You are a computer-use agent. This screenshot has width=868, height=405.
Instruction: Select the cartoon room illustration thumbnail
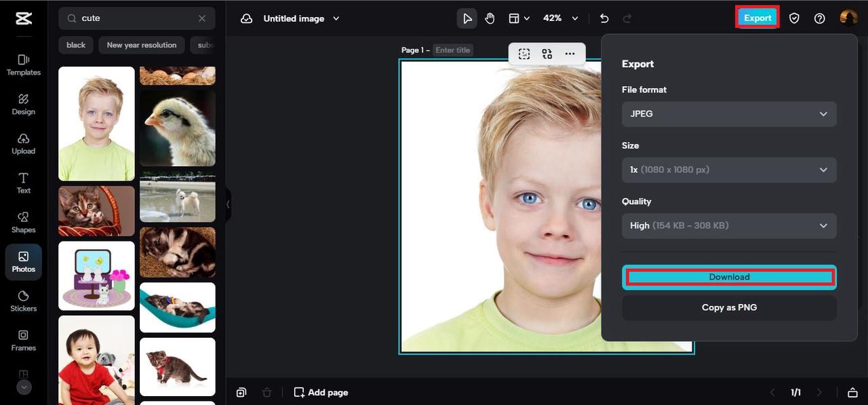96,275
